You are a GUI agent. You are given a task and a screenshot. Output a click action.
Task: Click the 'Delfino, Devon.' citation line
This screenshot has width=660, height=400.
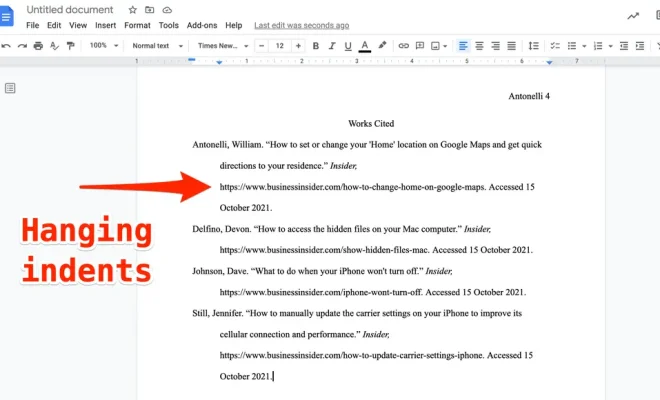point(341,229)
